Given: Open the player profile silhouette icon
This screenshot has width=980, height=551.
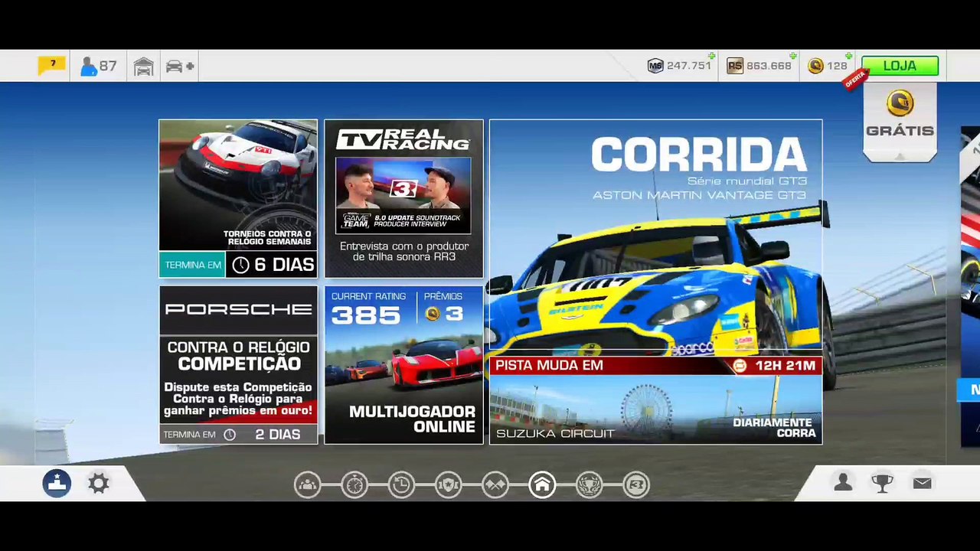Looking at the screenshot, I should 843,483.
